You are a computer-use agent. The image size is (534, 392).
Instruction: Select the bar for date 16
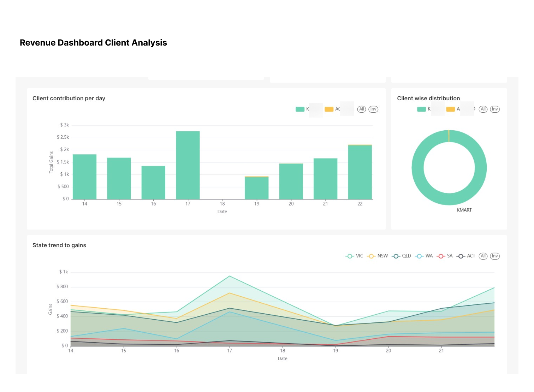[x=153, y=183]
